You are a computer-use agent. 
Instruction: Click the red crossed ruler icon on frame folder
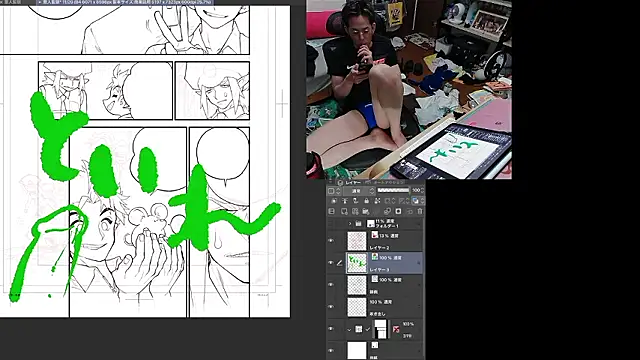[396, 329]
